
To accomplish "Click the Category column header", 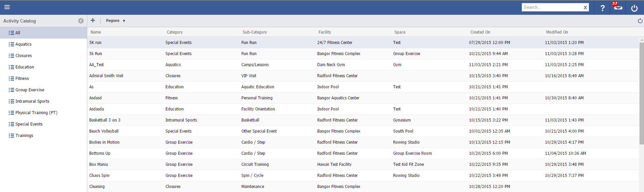I will [x=175, y=32].
